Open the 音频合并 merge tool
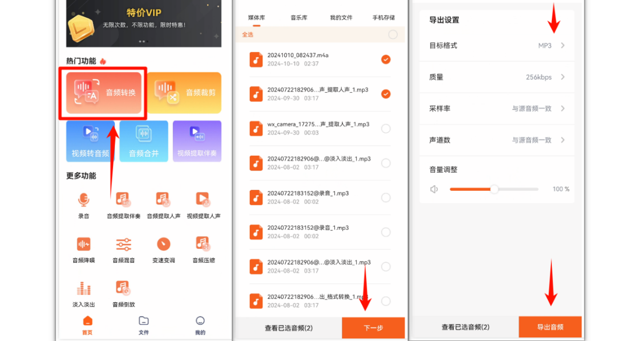 pyautogui.click(x=143, y=141)
